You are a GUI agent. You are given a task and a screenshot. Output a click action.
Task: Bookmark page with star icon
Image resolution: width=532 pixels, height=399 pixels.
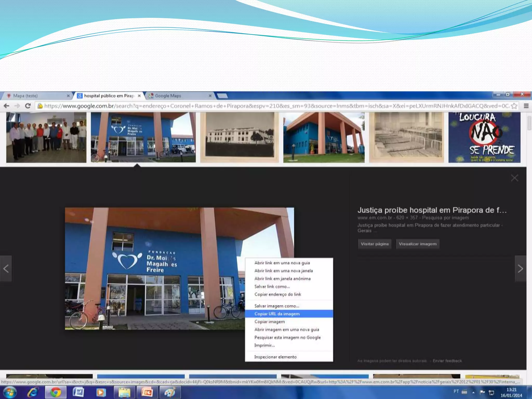[514, 106]
